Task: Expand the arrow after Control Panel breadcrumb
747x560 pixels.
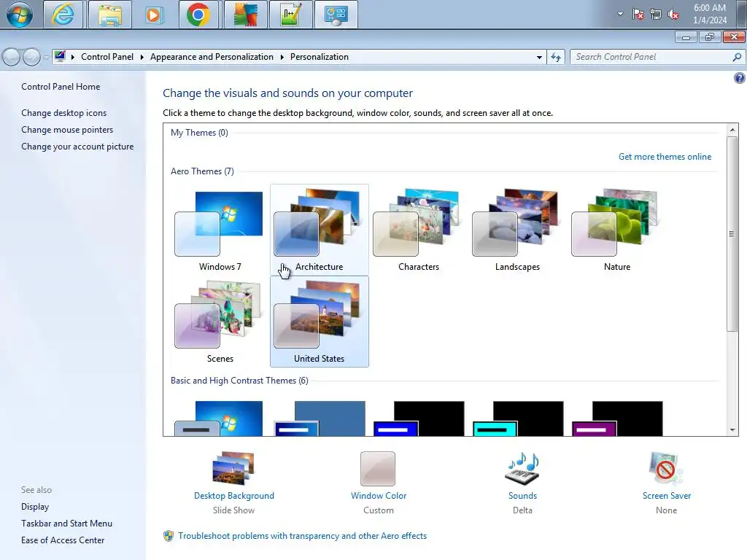Action: [x=142, y=57]
